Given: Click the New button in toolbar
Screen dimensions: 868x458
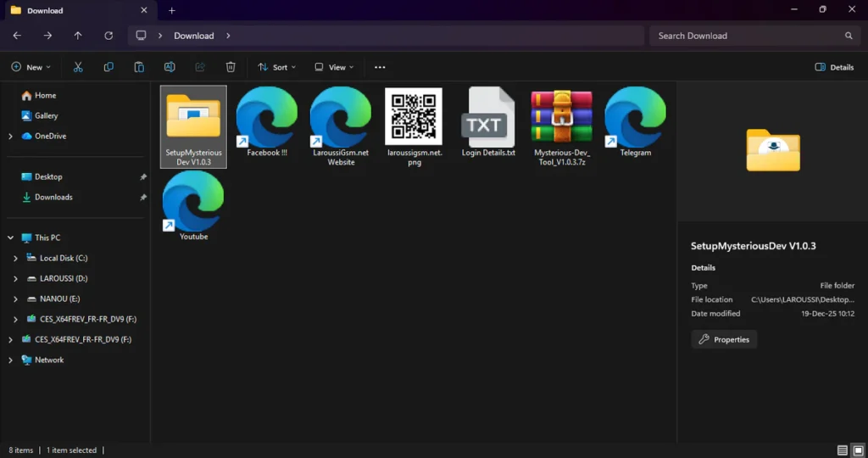Looking at the screenshot, I should (x=31, y=67).
